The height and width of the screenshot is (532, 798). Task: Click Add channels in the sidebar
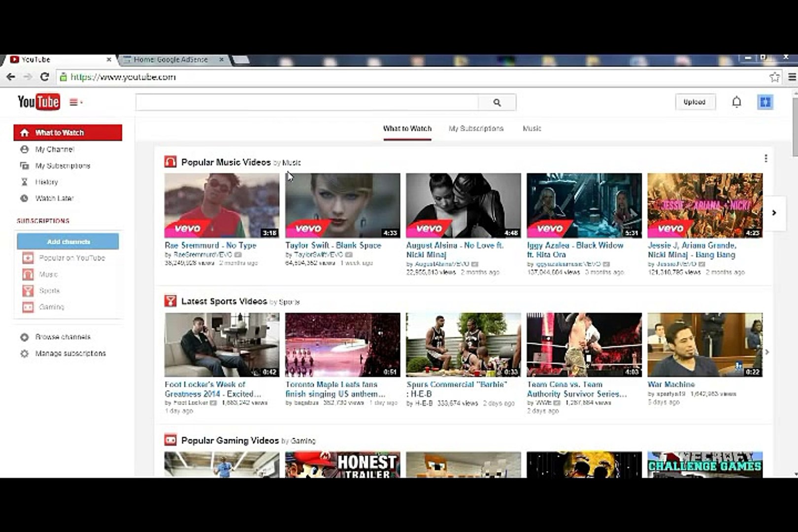[68, 241]
